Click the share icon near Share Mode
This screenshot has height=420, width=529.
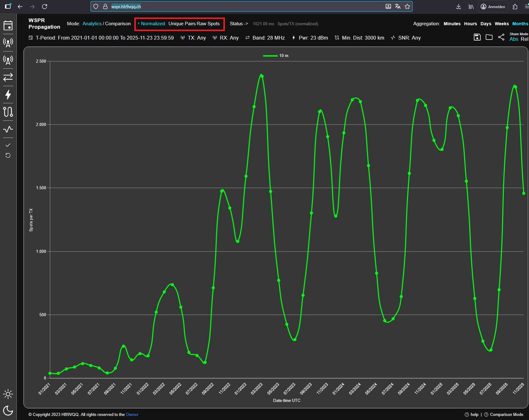tap(501, 37)
